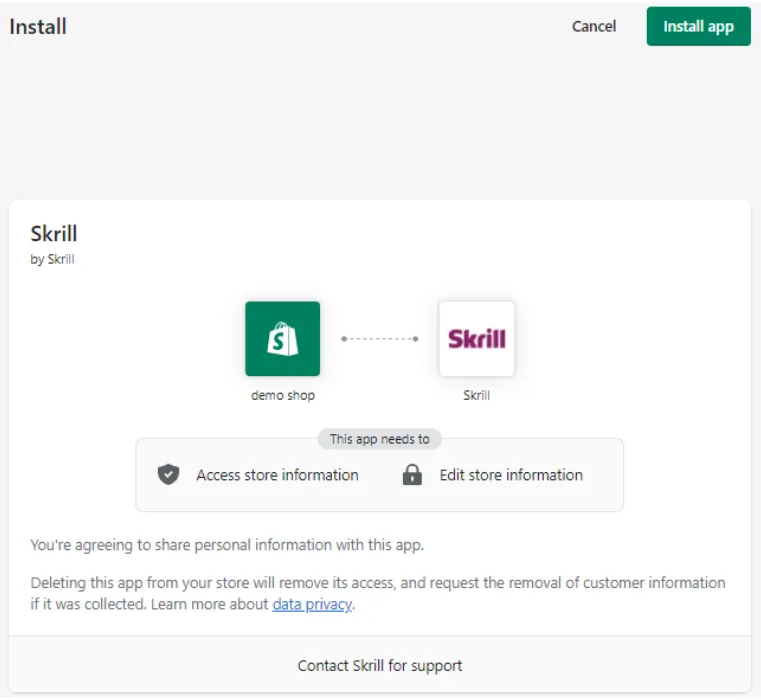Click the green Shopify bag icon
Image resolution: width=761 pixels, height=700 pixels.
click(x=282, y=339)
